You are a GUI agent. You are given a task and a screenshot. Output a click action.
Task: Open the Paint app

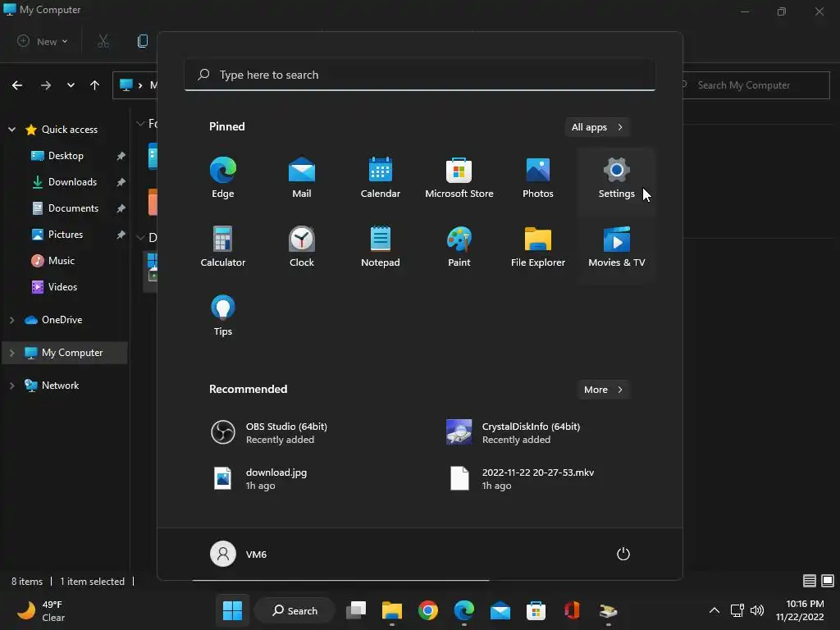point(459,248)
